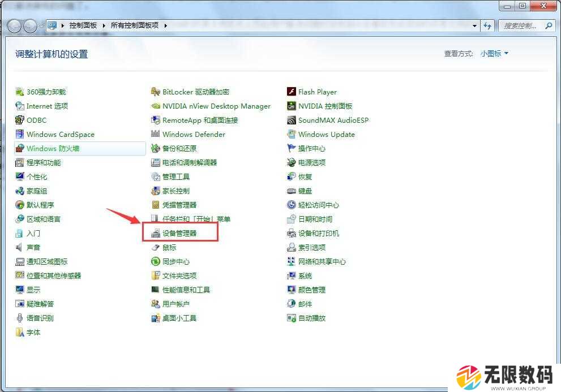Open the RemoteApp 和桌面连接 icon
The height and width of the screenshot is (392, 561).
(x=155, y=120)
